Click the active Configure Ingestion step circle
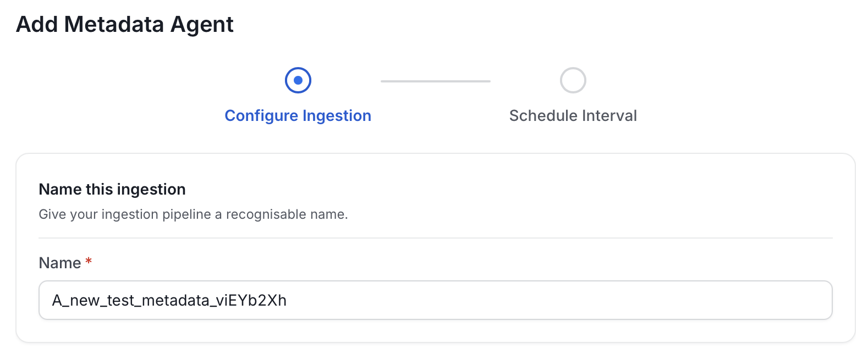Image resolution: width=868 pixels, height=354 pixels. click(298, 80)
